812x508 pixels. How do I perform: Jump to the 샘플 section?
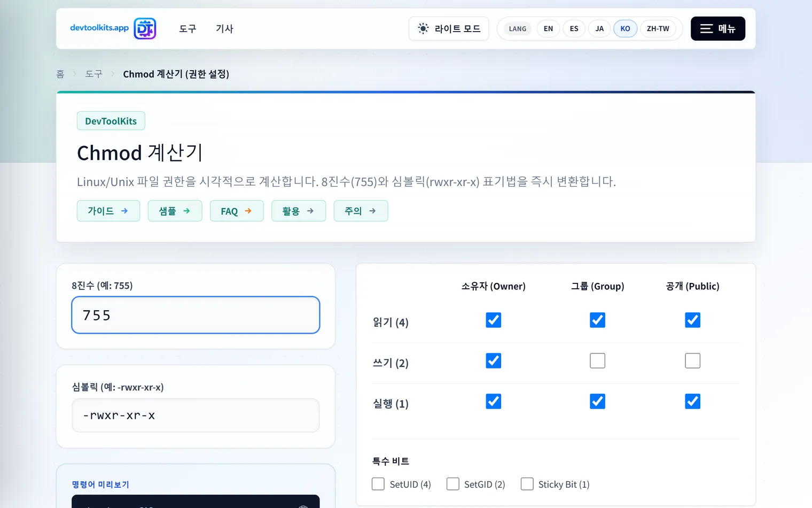pyautogui.click(x=175, y=211)
